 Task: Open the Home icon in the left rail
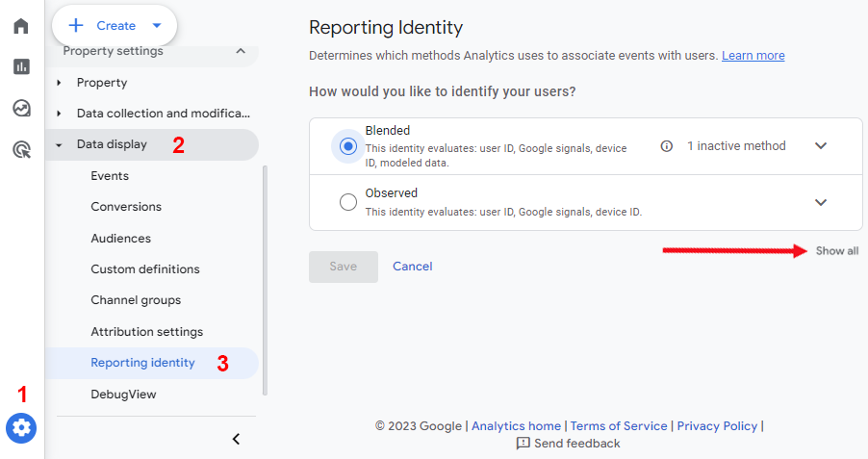(21, 26)
